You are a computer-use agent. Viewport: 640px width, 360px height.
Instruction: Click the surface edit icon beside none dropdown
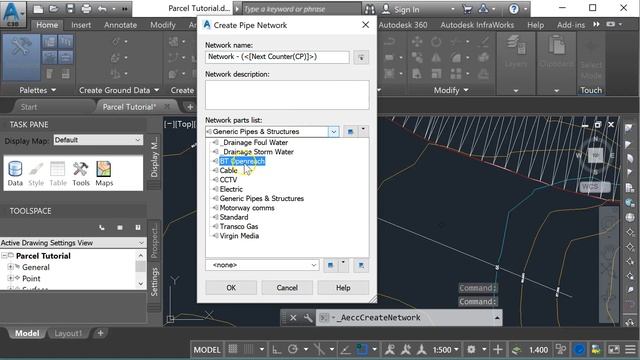pos(331,265)
